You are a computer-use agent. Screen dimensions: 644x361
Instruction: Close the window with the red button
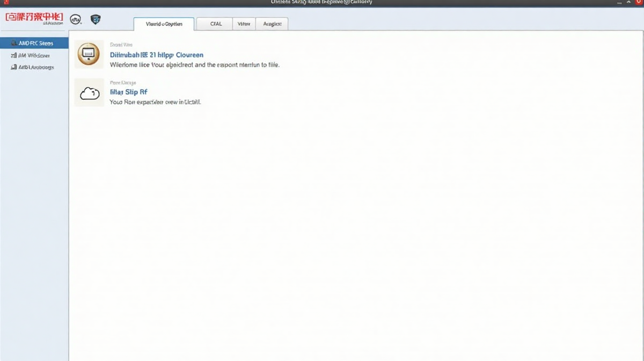click(x=639, y=3)
